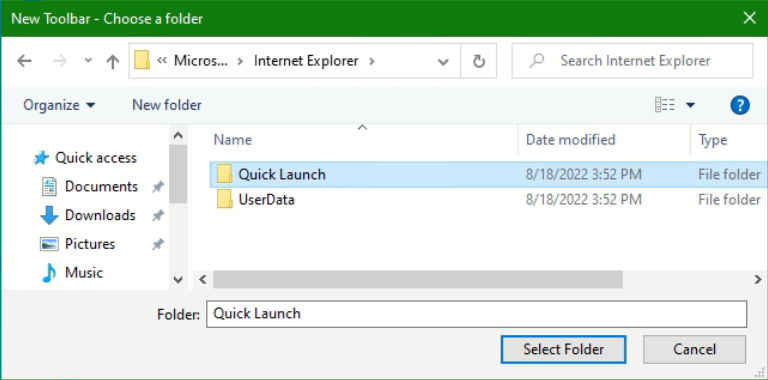Click the File folder type of UserData
The height and width of the screenshot is (380, 768).
click(x=729, y=200)
